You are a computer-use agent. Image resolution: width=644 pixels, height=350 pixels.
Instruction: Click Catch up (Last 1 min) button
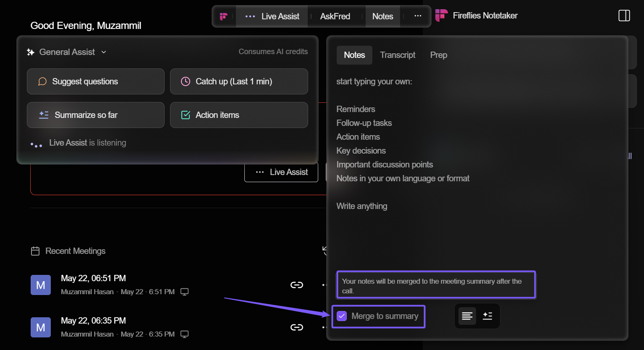(239, 81)
